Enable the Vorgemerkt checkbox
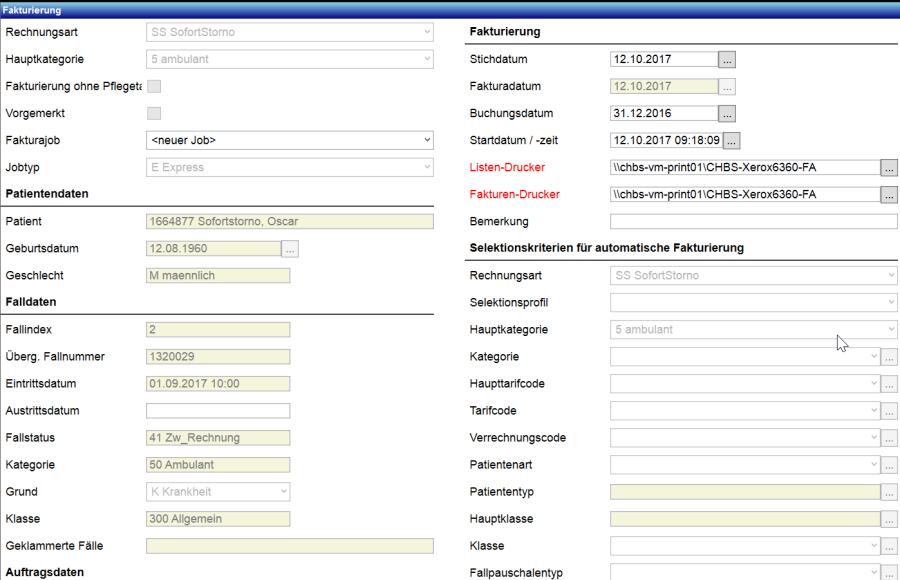Image resolution: width=900 pixels, height=580 pixels. tap(154, 113)
